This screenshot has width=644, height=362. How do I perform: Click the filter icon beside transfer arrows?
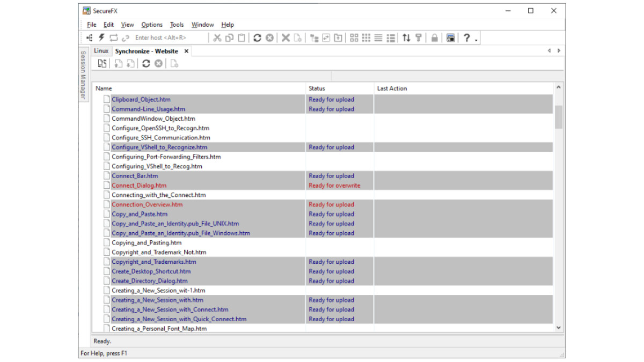pos(419,38)
